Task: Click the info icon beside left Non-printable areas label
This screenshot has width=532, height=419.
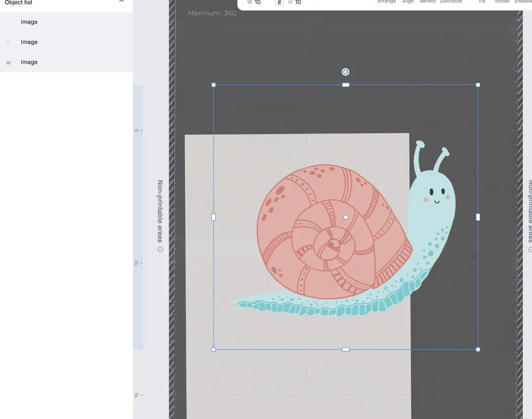Action: click(160, 249)
